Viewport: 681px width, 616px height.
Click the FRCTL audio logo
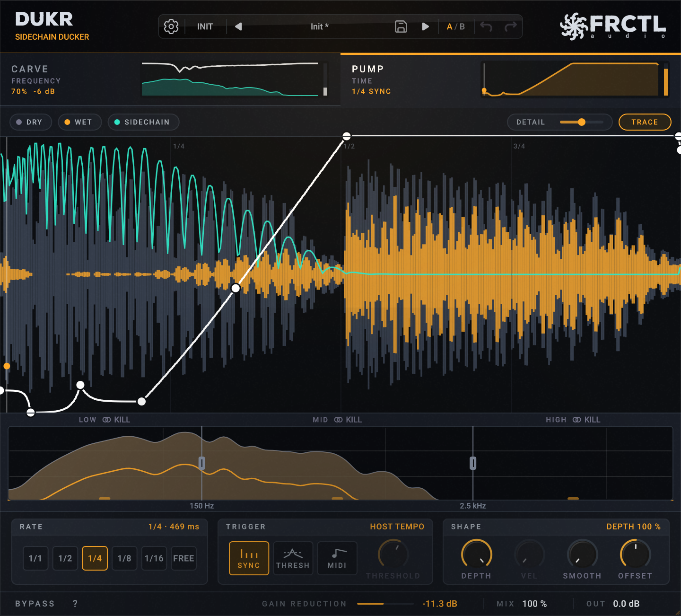(x=613, y=26)
